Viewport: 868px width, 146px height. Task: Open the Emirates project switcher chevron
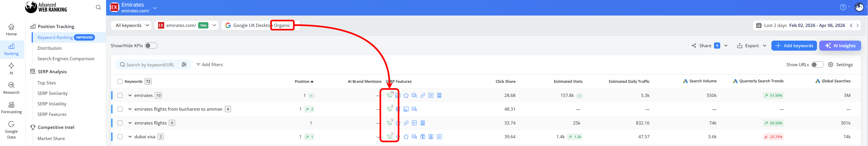pyautogui.click(x=155, y=8)
